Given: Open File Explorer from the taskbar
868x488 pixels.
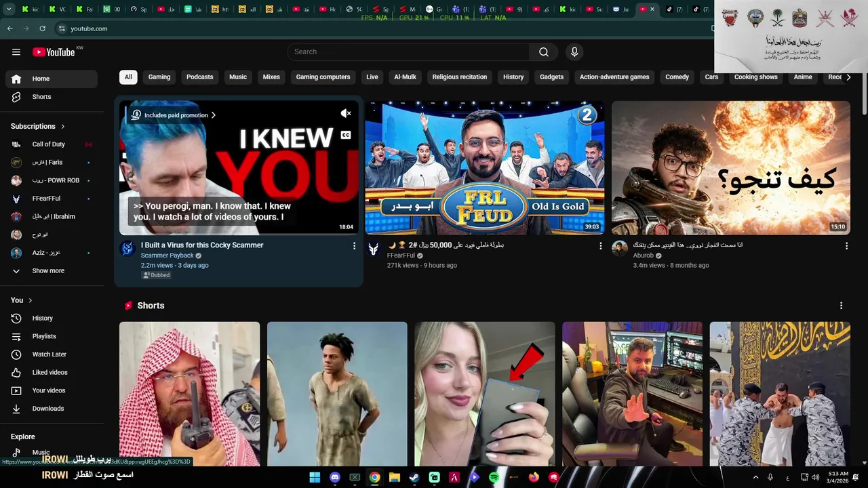Looking at the screenshot, I should (x=394, y=477).
